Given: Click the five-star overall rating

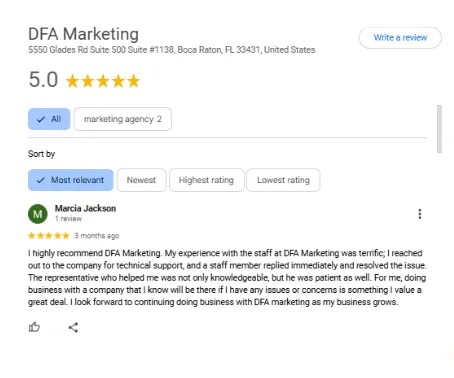Looking at the screenshot, I should (103, 81).
